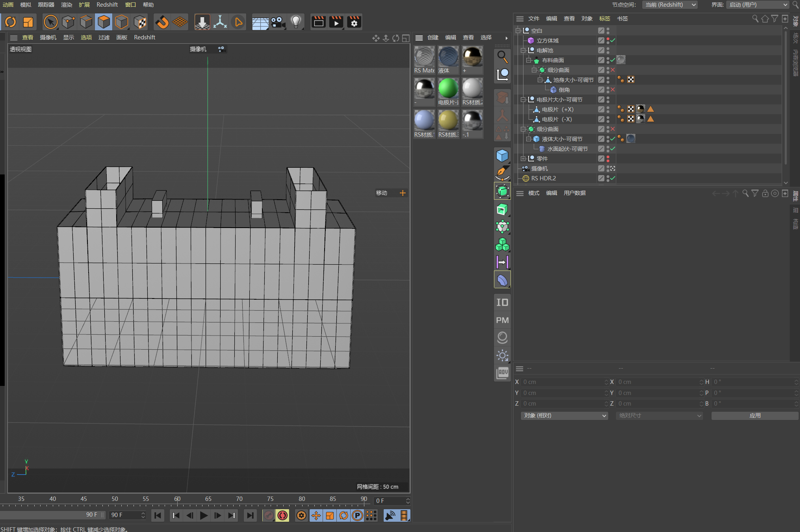Go to the start frame
This screenshot has width=800, height=532.
click(158, 515)
